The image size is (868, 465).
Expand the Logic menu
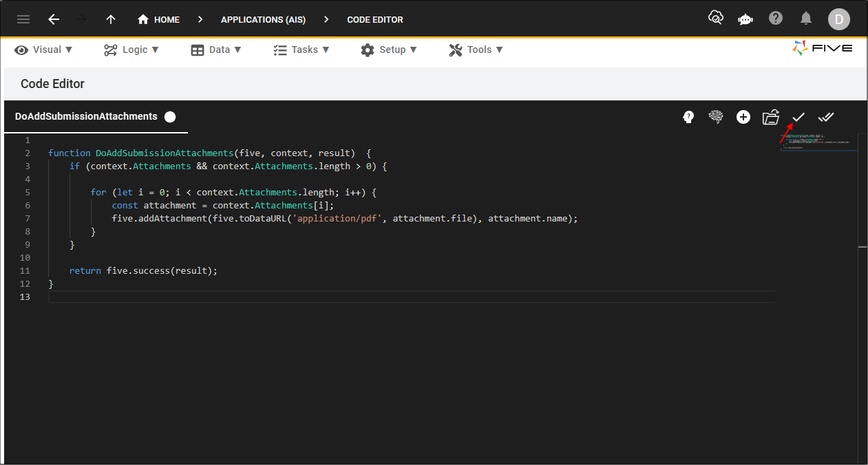[131, 50]
